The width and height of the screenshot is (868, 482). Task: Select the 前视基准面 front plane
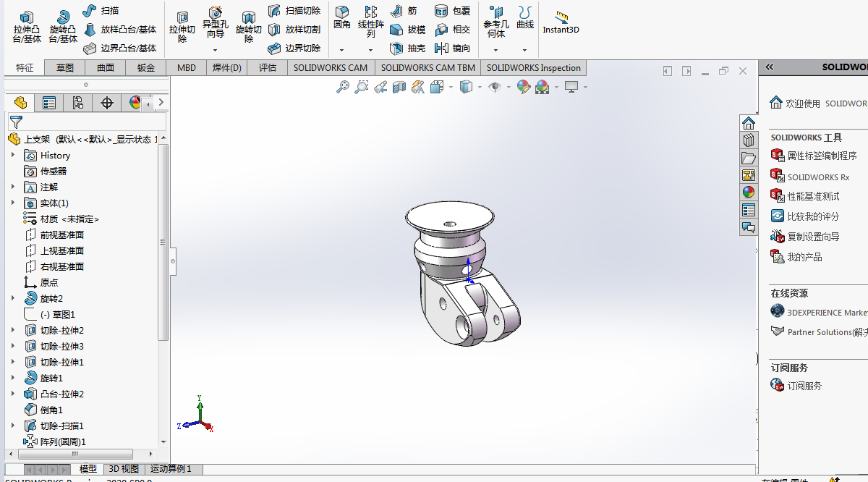[x=54, y=234]
